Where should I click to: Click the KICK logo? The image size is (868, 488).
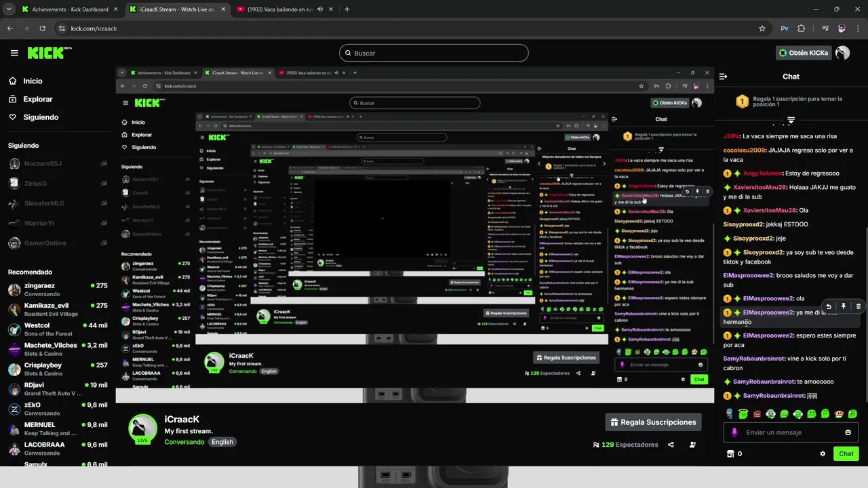(x=49, y=53)
